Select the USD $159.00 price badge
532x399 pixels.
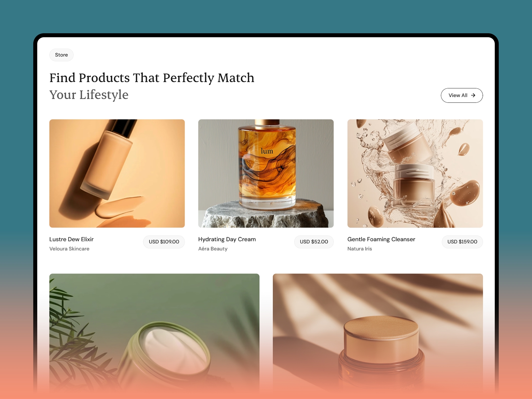[x=462, y=242]
